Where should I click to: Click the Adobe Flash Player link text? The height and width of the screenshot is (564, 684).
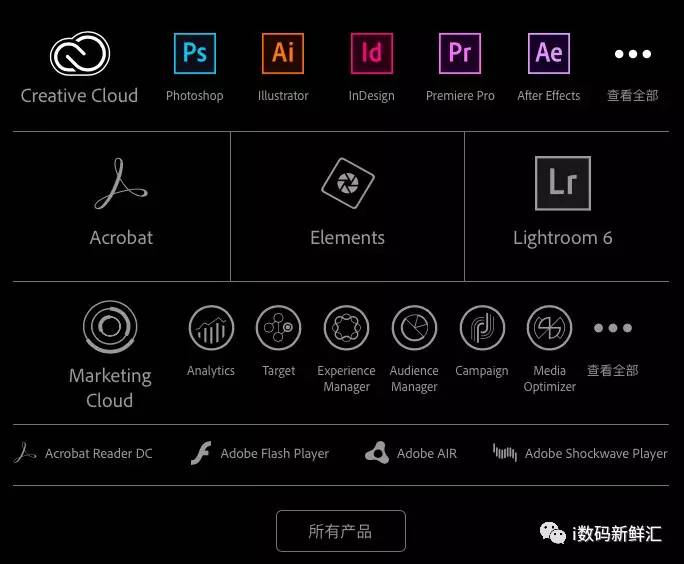[x=275, y=454]
